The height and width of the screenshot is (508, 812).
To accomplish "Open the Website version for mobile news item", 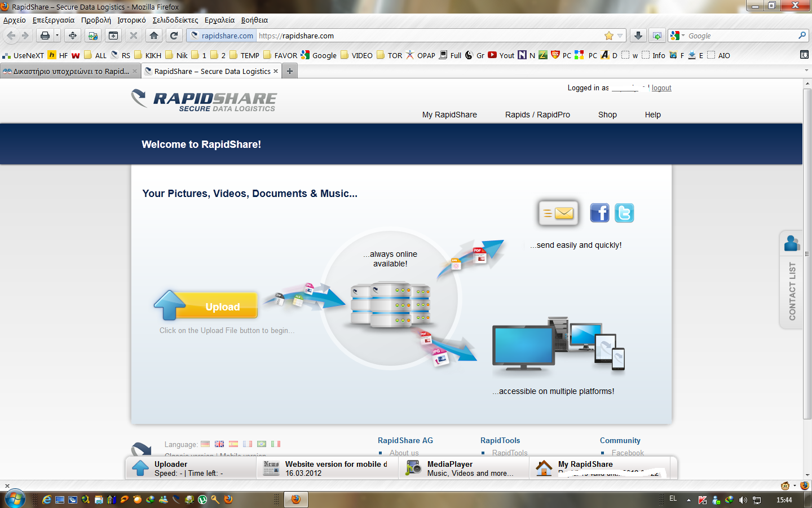I will coord(328,468).
